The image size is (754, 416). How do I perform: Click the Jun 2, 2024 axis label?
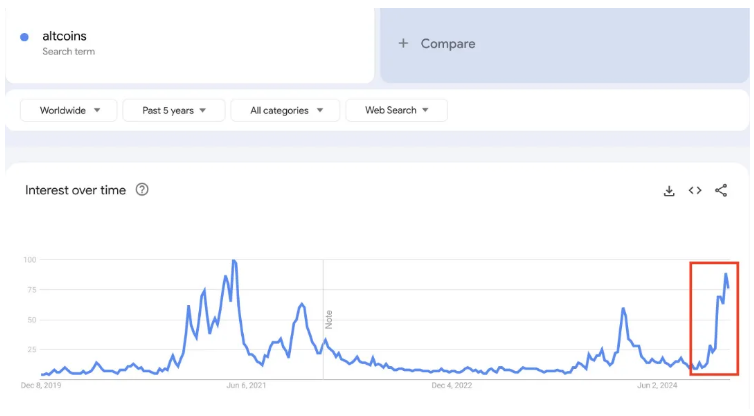(x=657, y=385)
